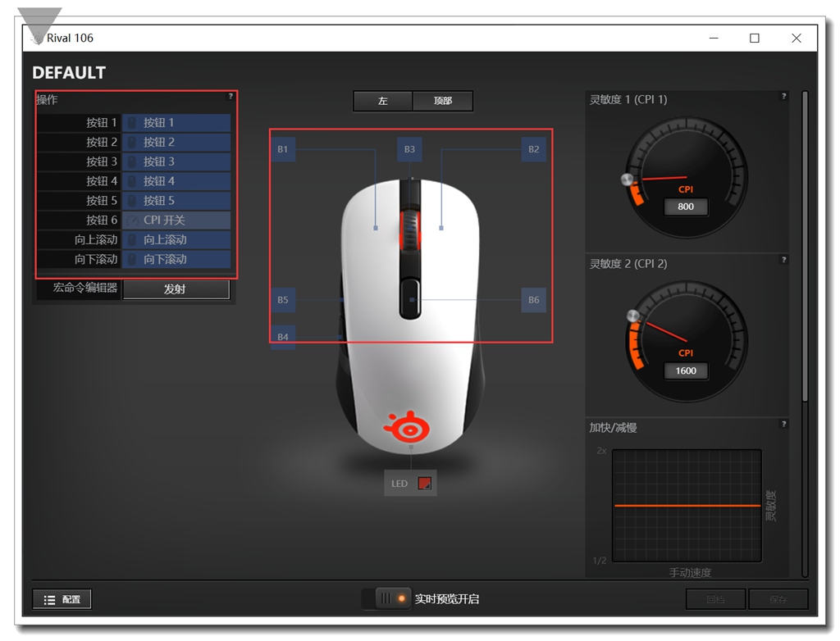Click the B6 marker on the right side
840x641 pixels.
tap(533, 301)
